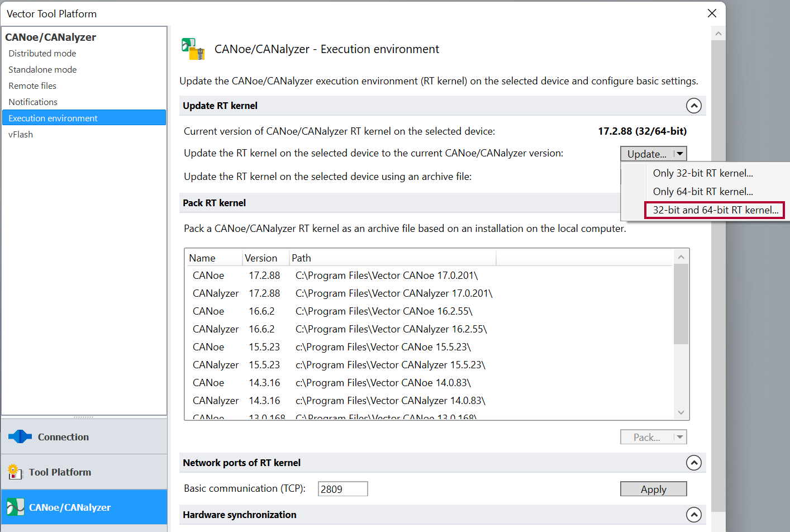The height and width of the screenshot is (532, 790).
Task: Select the CANoe/CANalyzer section icon
Action: click(x=15, y=507)
